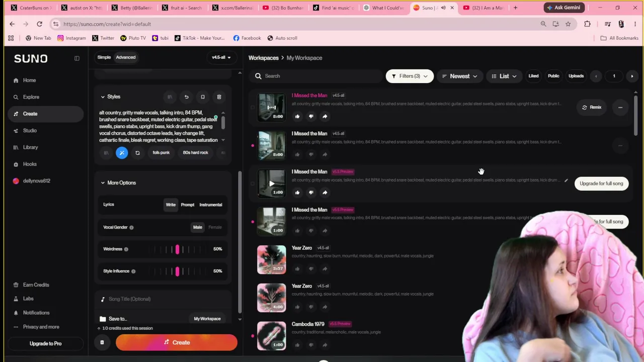The height and width of the screenshot is (362, 644).
Task: Open TikTok bookmark in bookmarks bar
Action: click(200, 38)
